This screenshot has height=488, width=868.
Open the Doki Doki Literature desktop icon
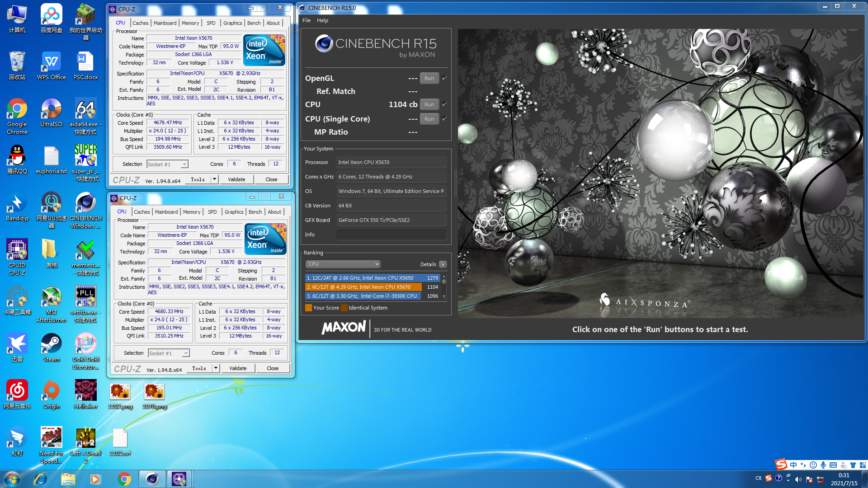85,351
